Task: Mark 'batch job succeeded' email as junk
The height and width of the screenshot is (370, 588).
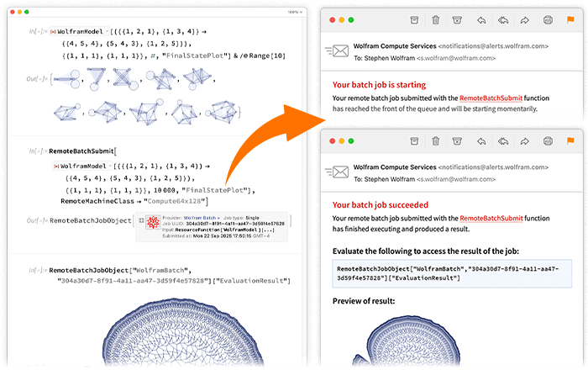Action: point(457,141)
